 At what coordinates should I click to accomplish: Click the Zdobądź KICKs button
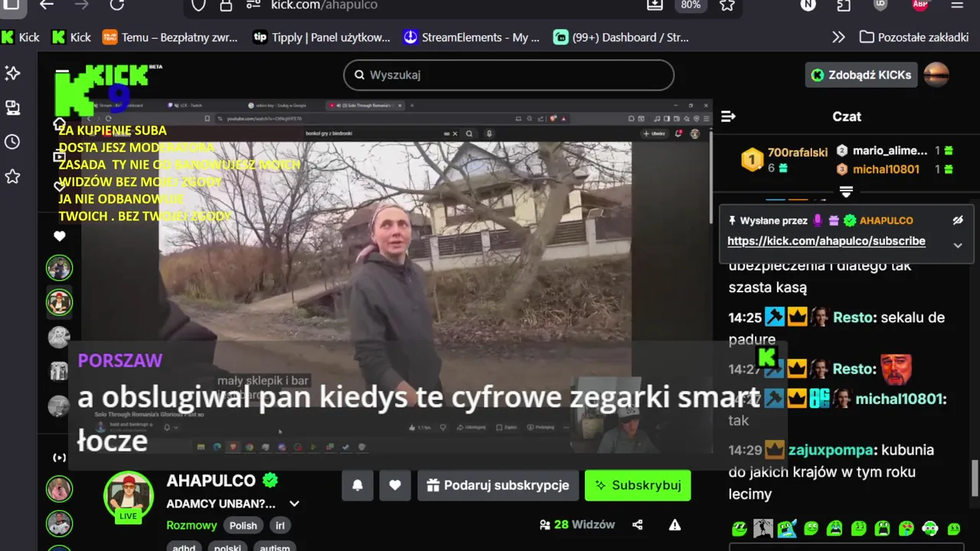pos(861,75)
